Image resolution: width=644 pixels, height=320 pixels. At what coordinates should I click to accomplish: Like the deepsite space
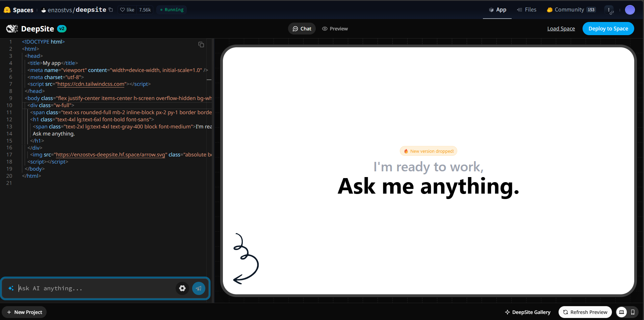[127, 10]
